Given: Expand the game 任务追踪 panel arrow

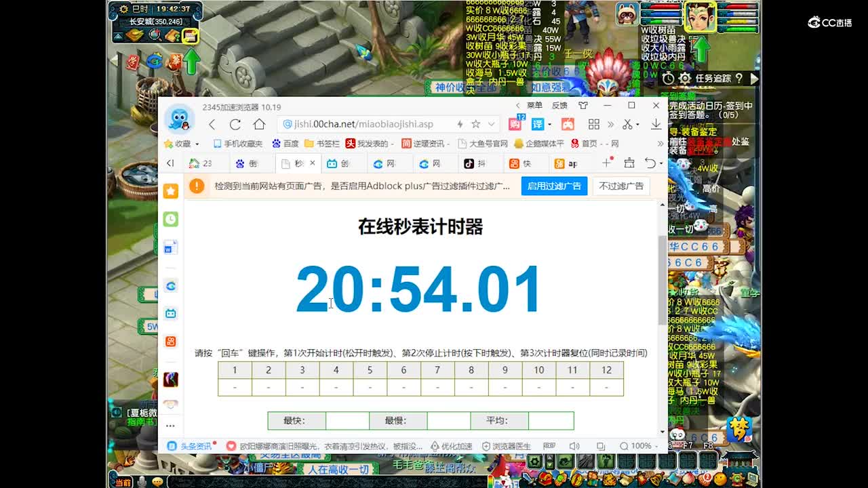Looking at the screenshot, I should [x=753, y=79].
